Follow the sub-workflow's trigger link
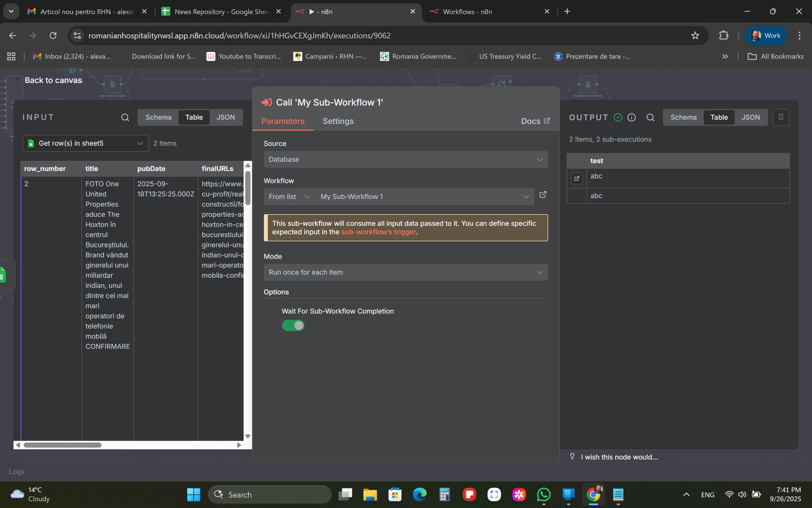 click(x=378, y=232)
